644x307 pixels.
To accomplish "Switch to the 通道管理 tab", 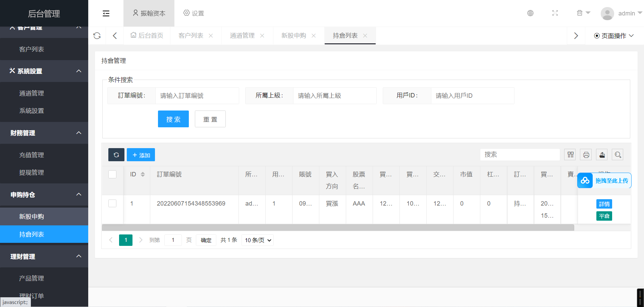I will [x=242, y=35].
